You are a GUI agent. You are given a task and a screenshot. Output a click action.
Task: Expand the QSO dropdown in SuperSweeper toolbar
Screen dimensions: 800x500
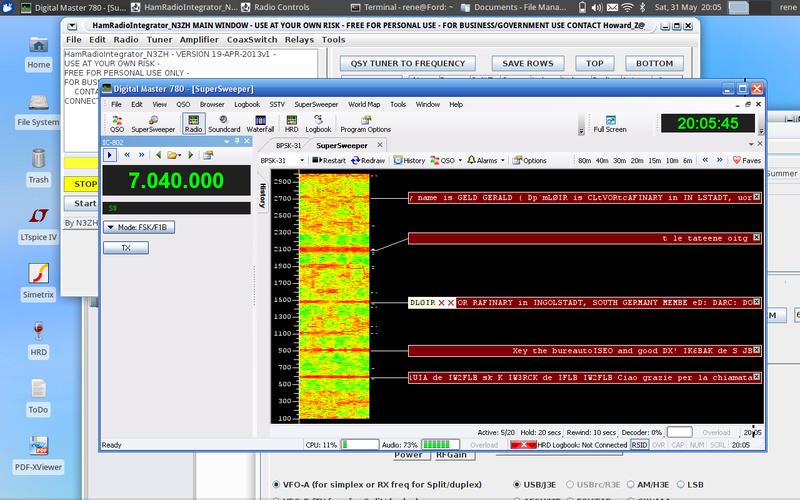point(460,160)
